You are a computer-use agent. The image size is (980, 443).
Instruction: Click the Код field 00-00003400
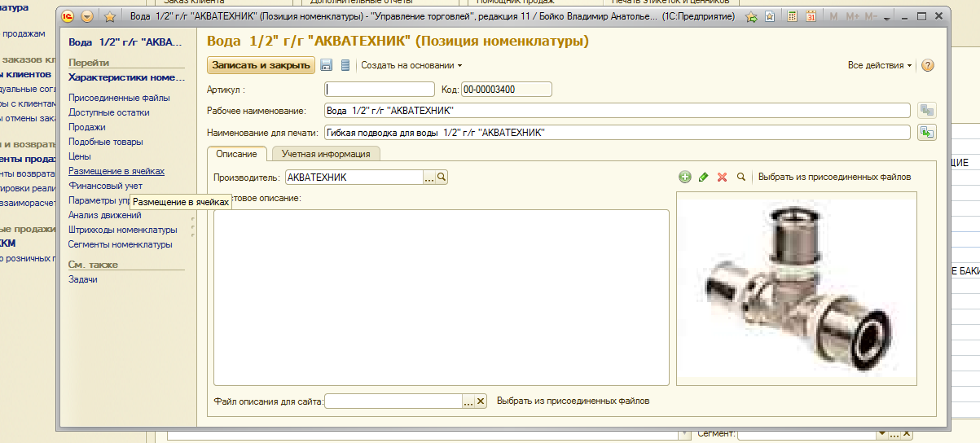tap(507, 90)
